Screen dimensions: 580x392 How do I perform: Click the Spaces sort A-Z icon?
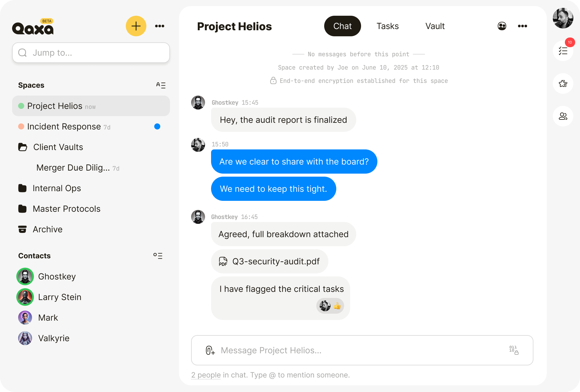coord(161,85)
